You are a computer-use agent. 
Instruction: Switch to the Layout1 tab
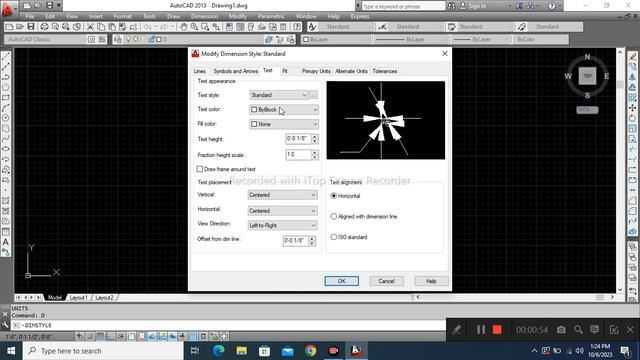[x=78, y=298]
